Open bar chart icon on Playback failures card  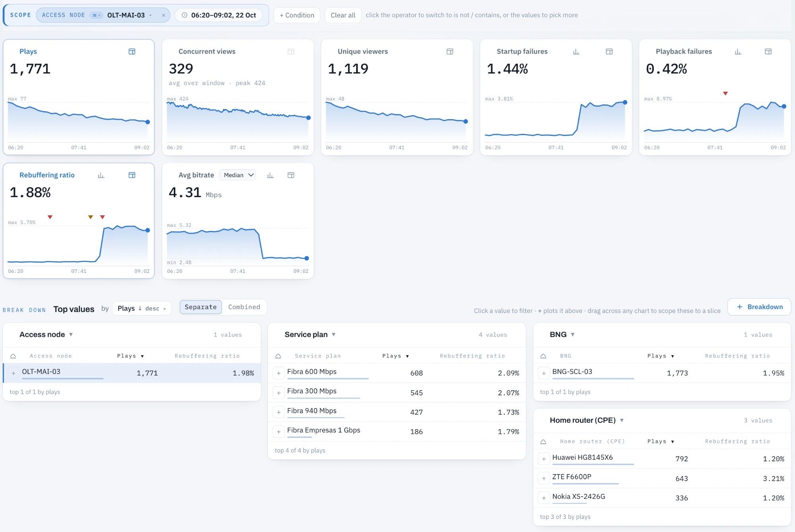[738, 52]
